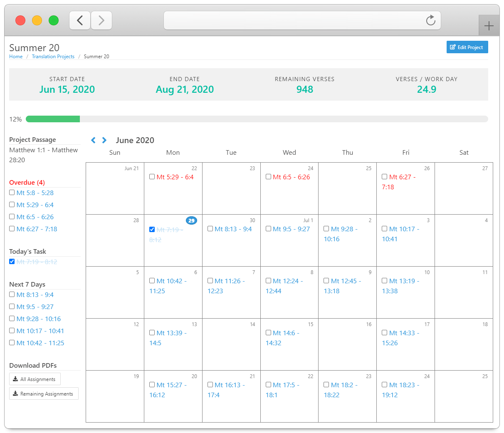Check off overdue task Mt 5:8 - 5:28
Screen dimensions: 504x433
[12, 192]
